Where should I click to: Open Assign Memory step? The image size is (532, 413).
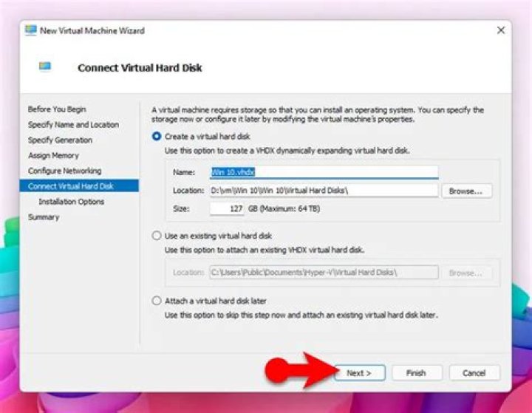54,155
